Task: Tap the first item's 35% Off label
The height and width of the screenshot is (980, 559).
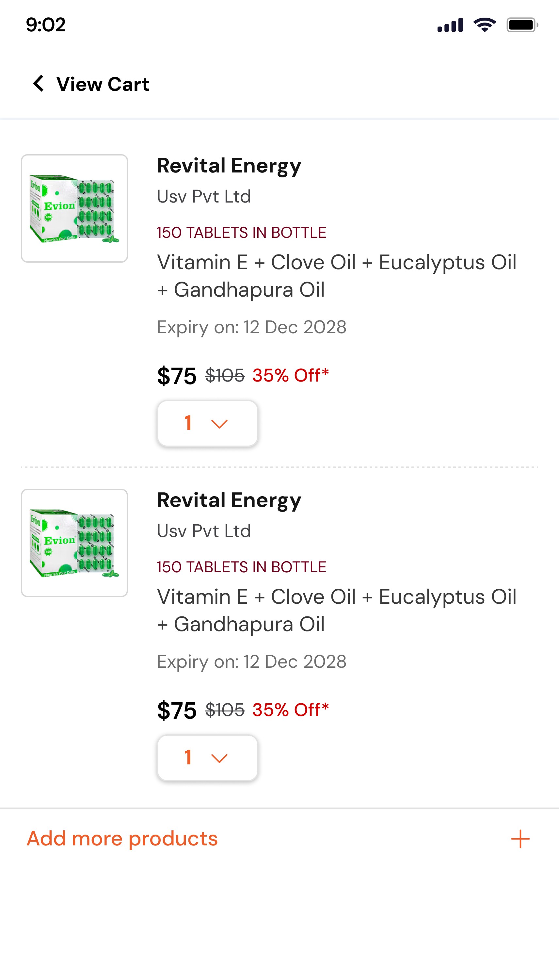Action: [x=291, y=375]
